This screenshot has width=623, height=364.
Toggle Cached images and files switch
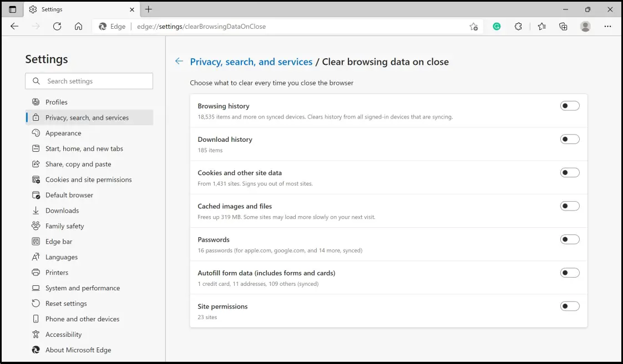pyautogui.click(x=570, y=206)
